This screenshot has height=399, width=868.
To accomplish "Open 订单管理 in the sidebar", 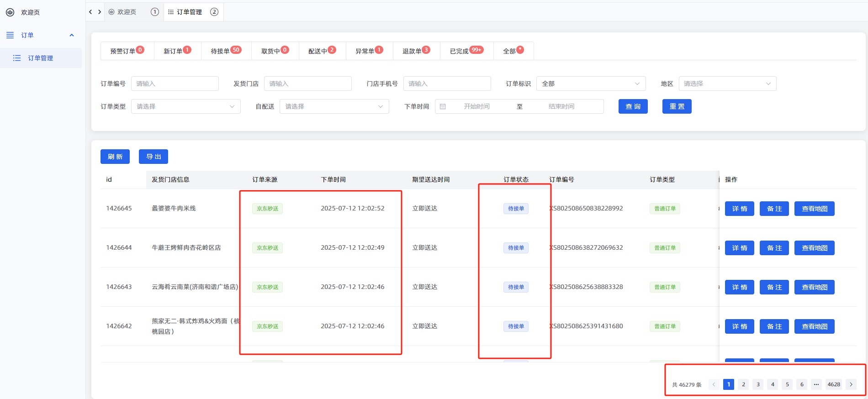I will point(41,58).
